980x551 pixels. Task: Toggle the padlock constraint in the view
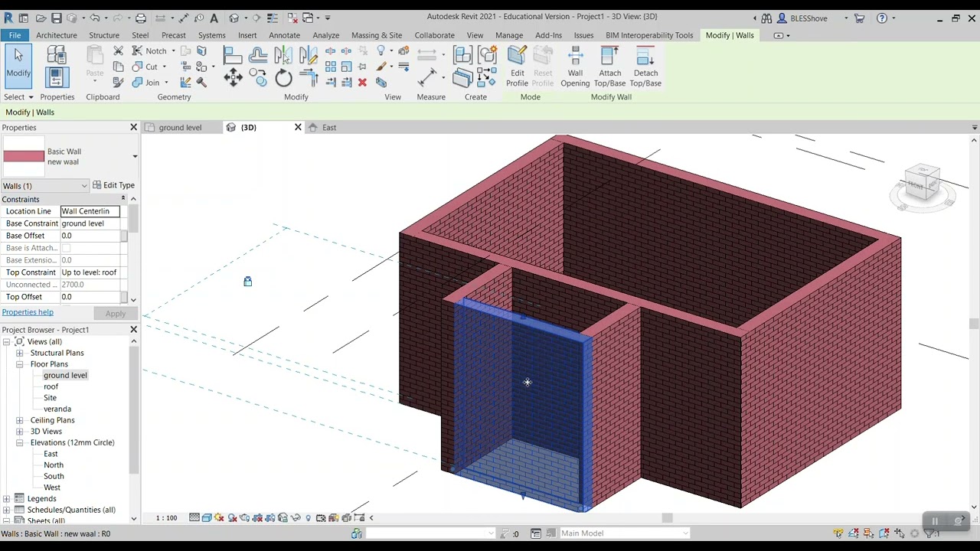pyautogui.click(x=247, y=282)
